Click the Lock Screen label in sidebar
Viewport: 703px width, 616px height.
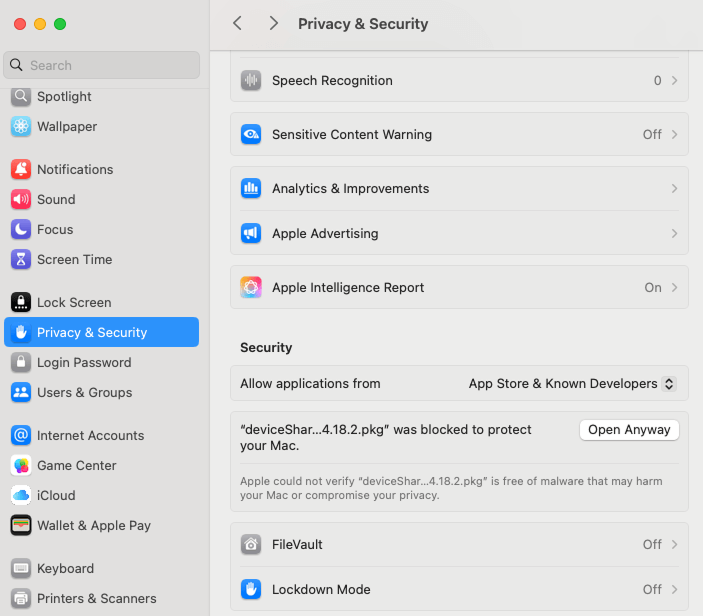(74, 303)
